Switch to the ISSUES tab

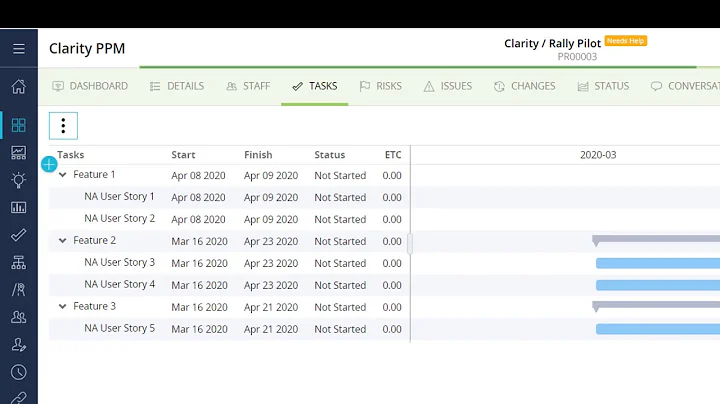(x=448, y=86)
